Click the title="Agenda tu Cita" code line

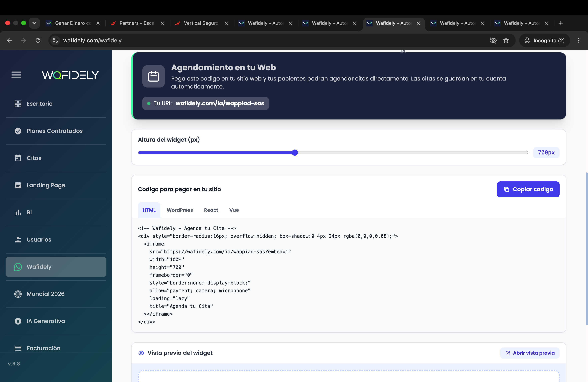(x=181, y=306)
